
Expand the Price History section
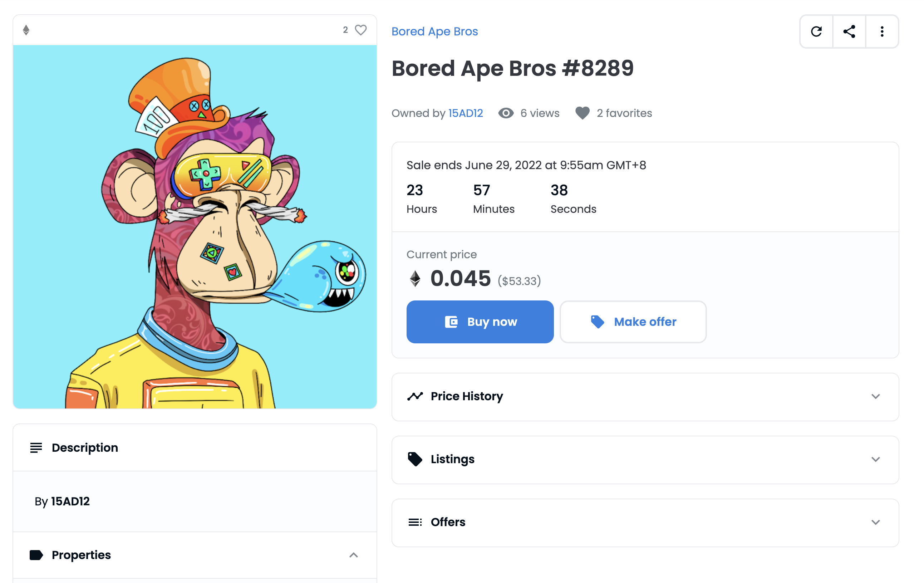click(875, 396)
